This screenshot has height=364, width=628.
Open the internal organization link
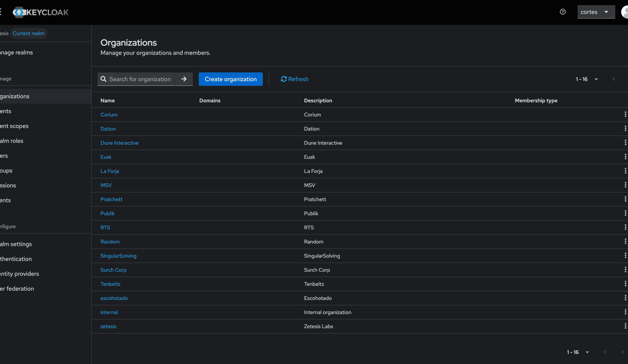[109, 312]
